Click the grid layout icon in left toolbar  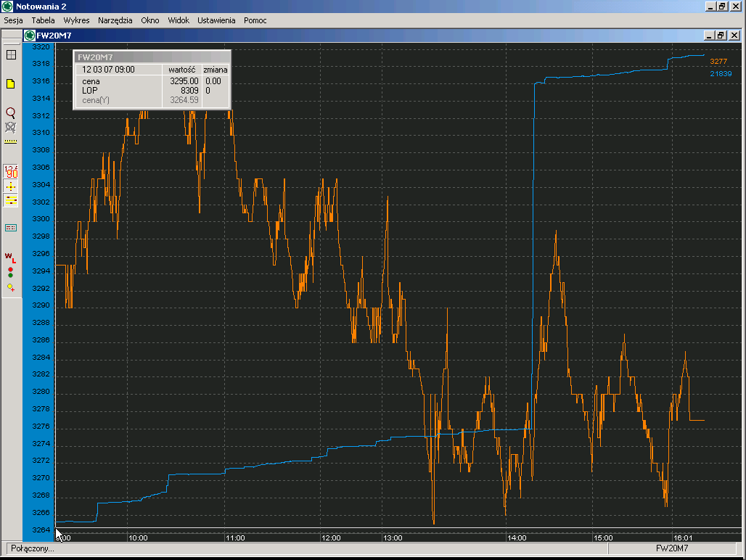coord(11,54)
